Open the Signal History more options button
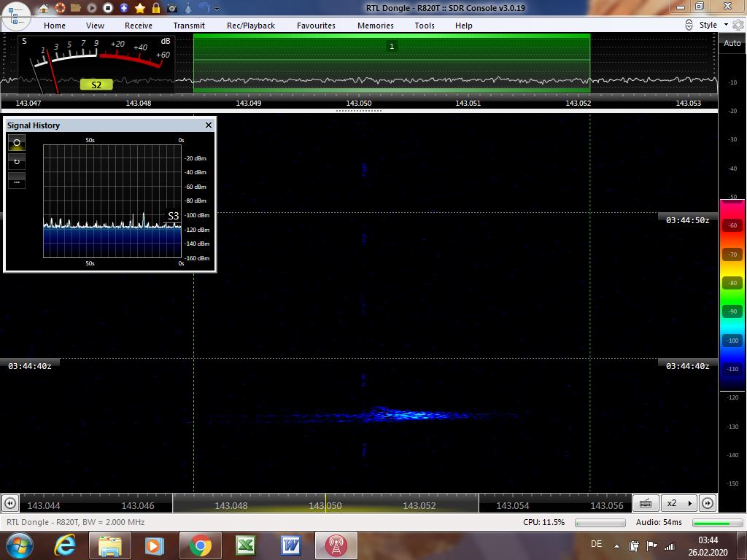 [x=17, y=181]
